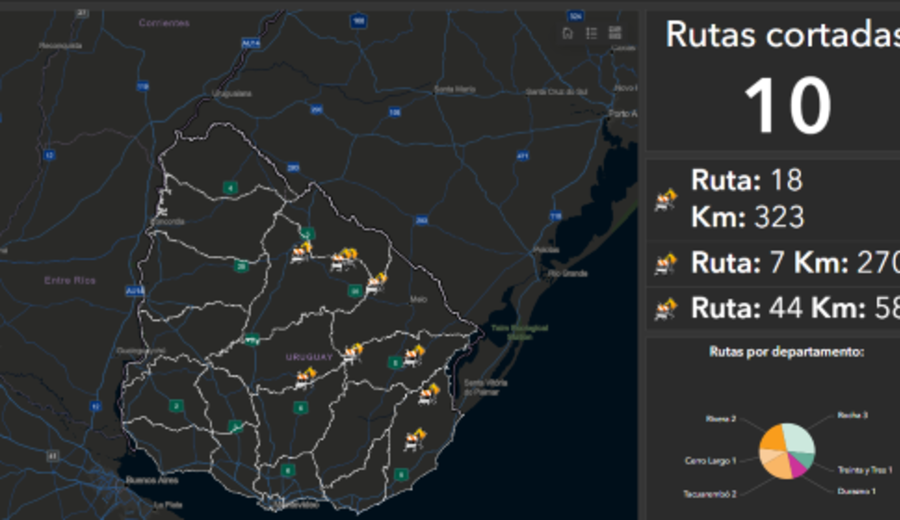Select the southernmost road closure marker
This screenshot has height=520, width=900.
coord(416,438)
